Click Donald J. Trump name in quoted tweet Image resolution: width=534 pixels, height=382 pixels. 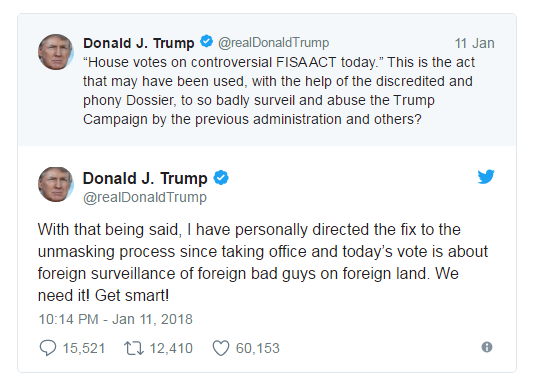tap(139, 43)
